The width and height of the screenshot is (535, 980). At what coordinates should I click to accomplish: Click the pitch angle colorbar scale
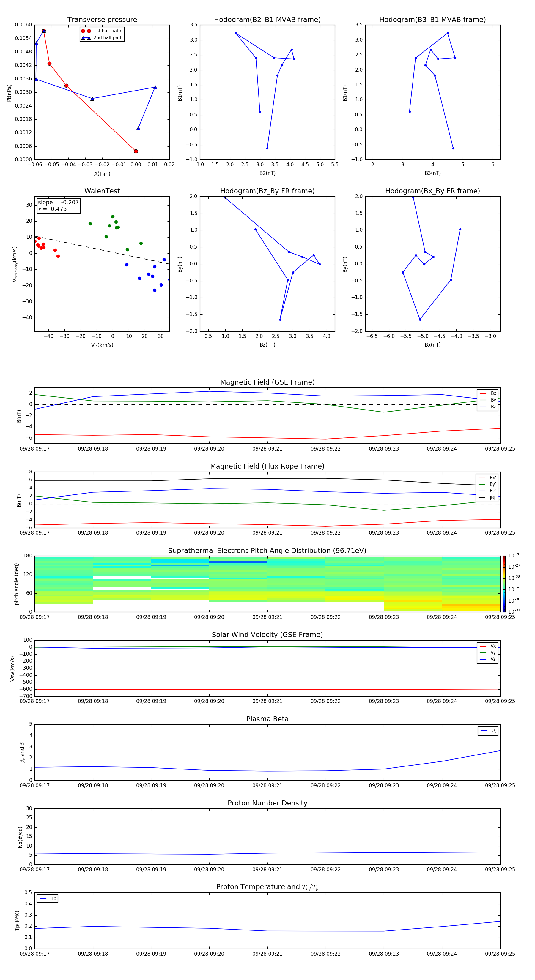(504, 584)
